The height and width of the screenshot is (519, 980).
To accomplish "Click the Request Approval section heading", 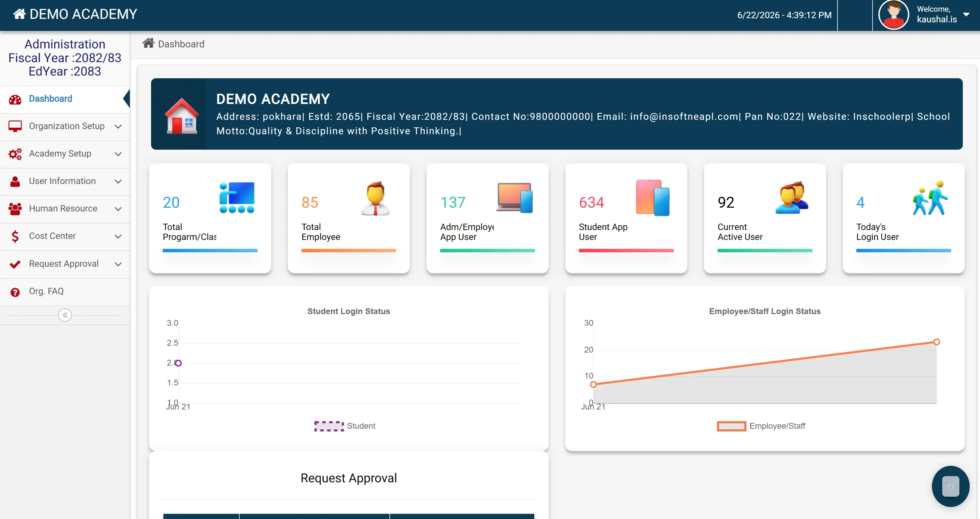I will point(349,478).
